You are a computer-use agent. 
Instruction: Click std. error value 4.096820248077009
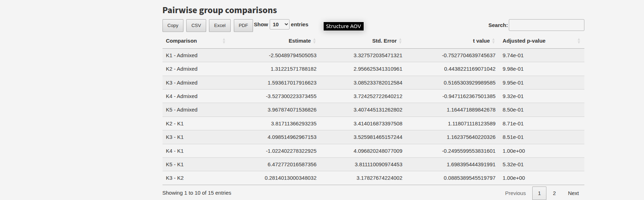[x=378, y=151]
